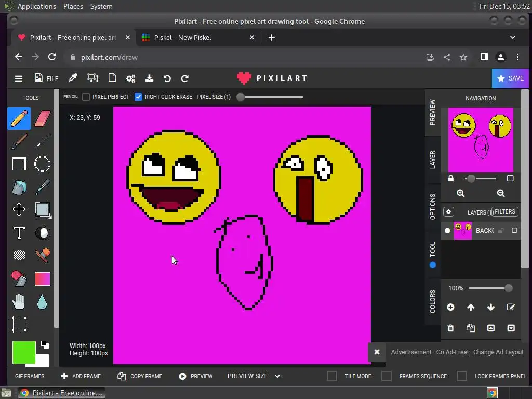532x399 pixels.
Task: Open the Colors side tab
Action: [433, 301]
